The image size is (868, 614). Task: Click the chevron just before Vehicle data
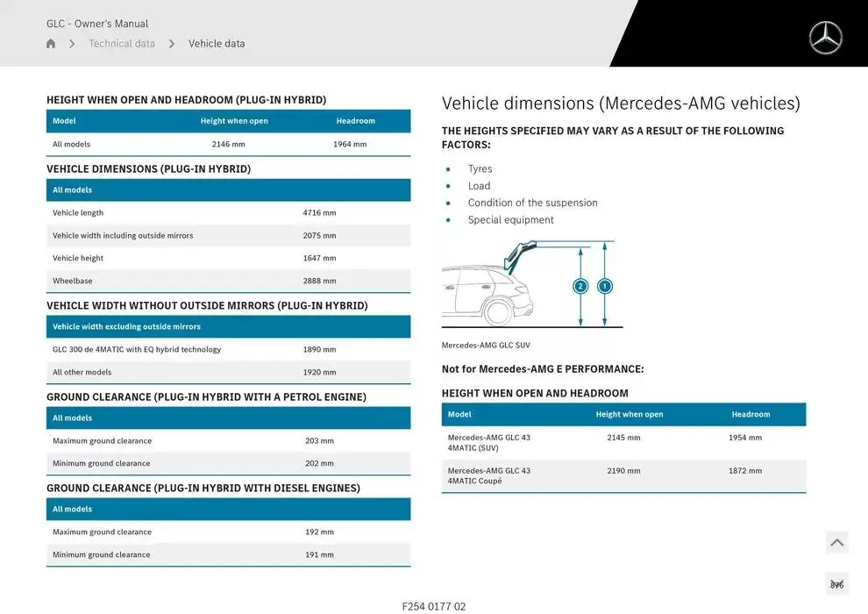(x=172, y=44)
